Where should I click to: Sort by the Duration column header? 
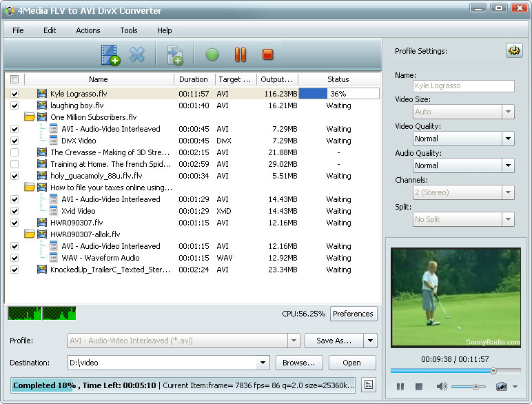pyautogui.click(x=194, y=79)
